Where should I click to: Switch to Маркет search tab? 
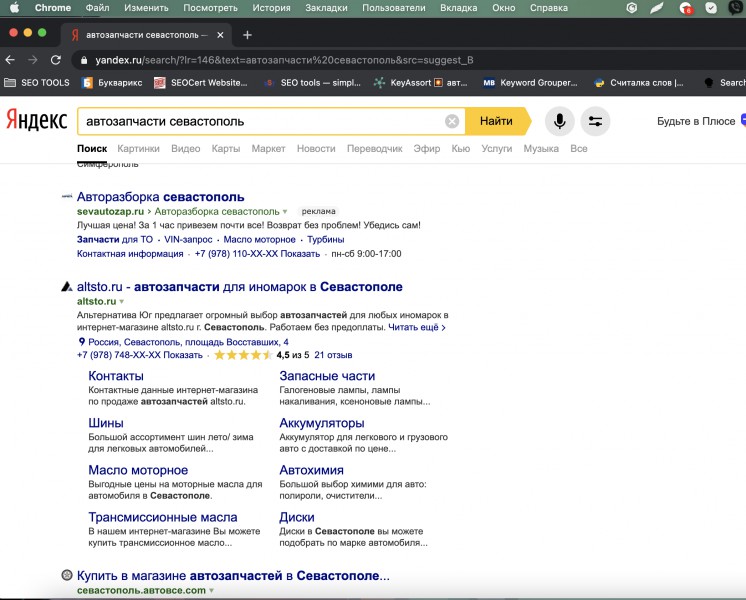coord(268,148)
